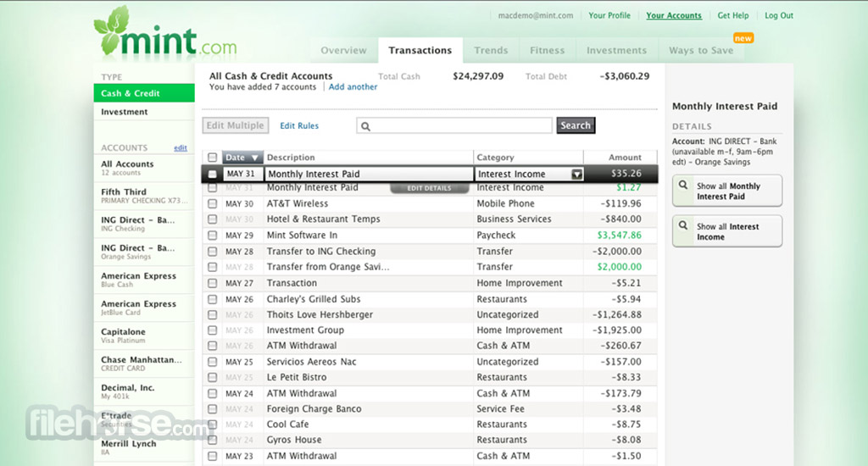Viewport: 868px width, 466px height.
Task: Click the $3,547.86 Paycheck amount
Action: (619, 236)
